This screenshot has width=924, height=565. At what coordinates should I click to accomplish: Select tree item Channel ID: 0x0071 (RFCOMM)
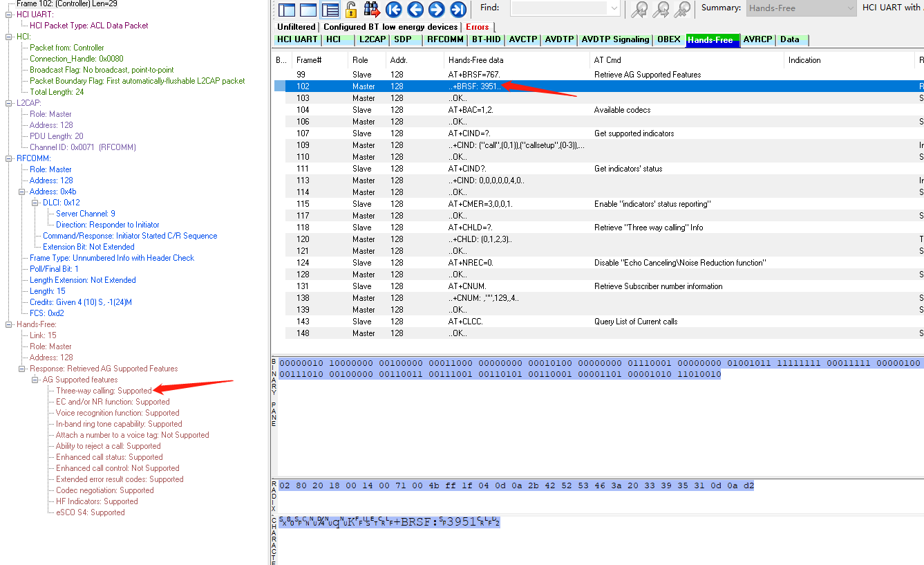(x=83, y=147)
